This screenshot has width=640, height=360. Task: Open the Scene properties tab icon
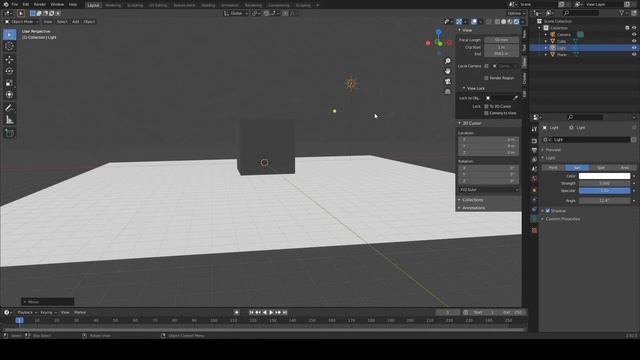click(x=534, y=169)
